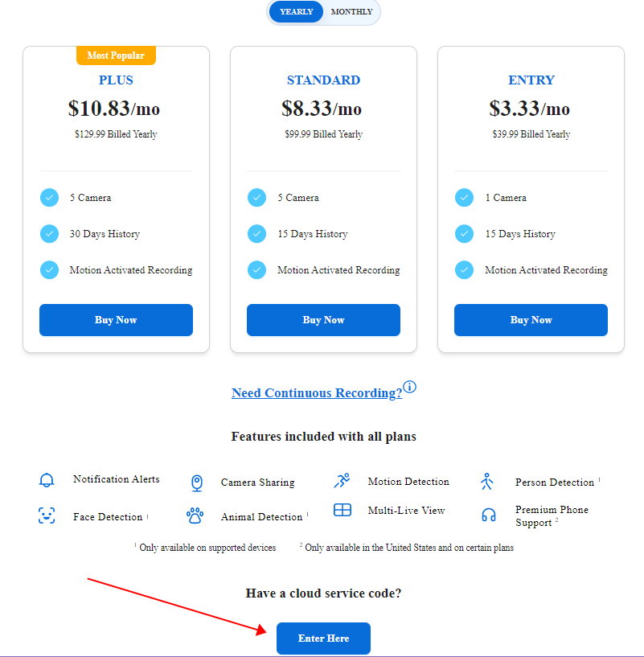Click the Premium Phone Support headset icon
The width and height of the screenshot is (644, 657).
click(x=489, y=515)
